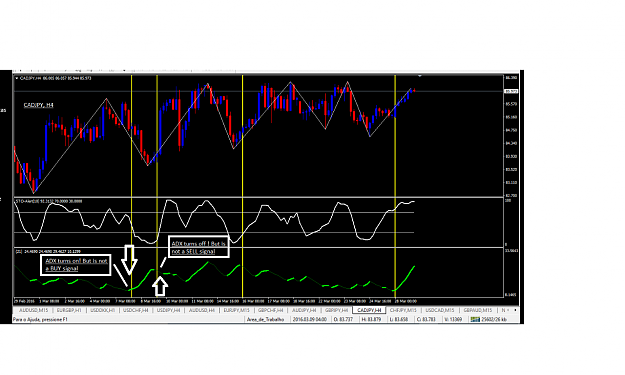This screenshot has width=625, height=375.
Task: Click the Area_de_Trabalho profile in status bar
Action: click(265, 319)
